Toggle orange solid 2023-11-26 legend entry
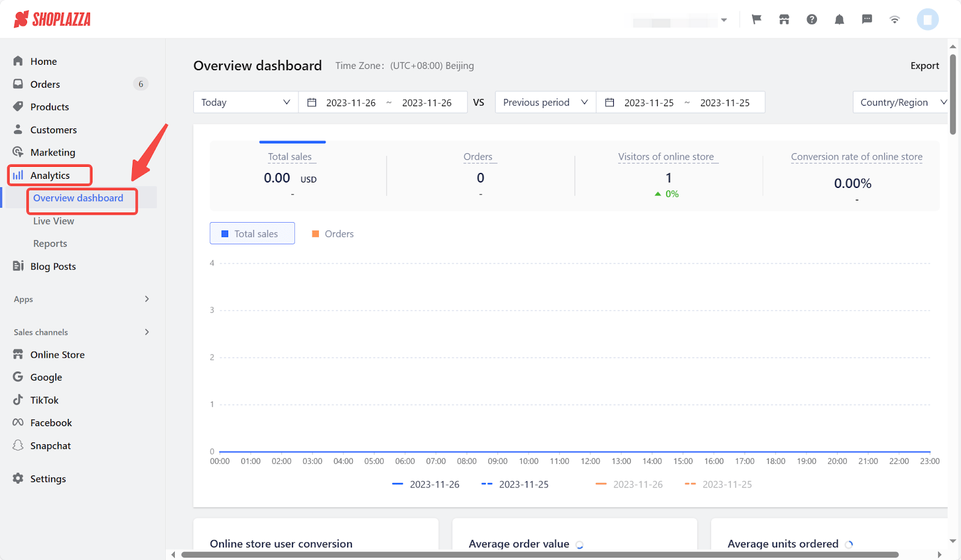 (x=629, y=484)
